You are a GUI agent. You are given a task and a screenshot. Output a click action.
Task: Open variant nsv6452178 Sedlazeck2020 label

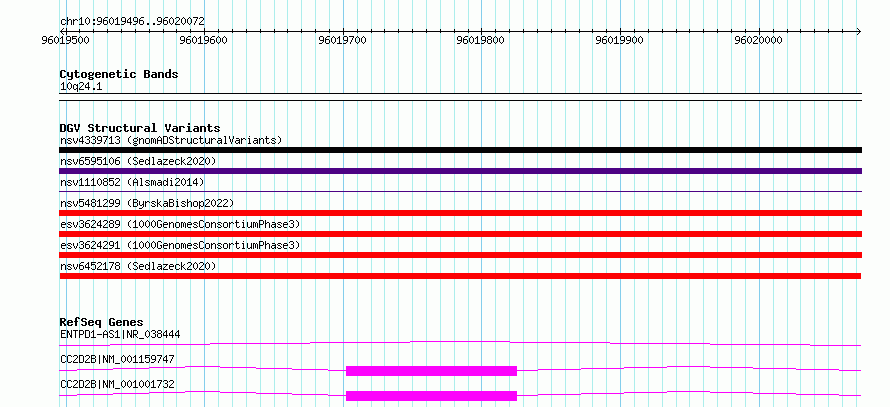[138, 266]
